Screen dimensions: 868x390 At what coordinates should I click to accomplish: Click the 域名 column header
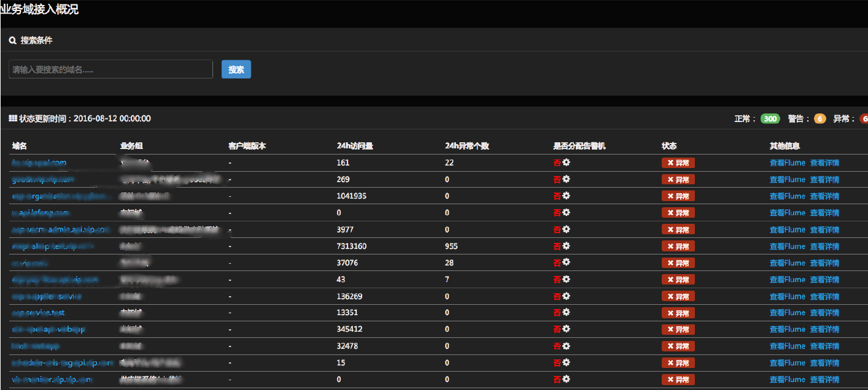point(20,146)
